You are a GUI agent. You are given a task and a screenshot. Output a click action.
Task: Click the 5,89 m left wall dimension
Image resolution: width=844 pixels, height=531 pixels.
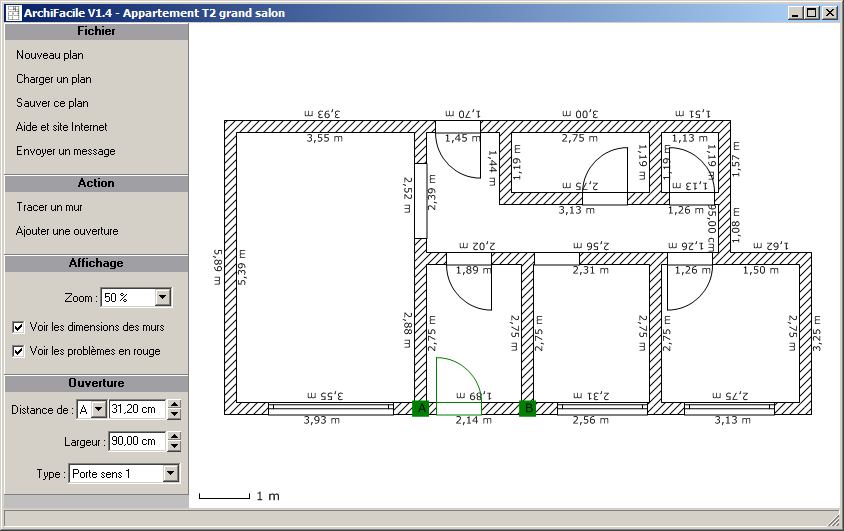point(217,267)
